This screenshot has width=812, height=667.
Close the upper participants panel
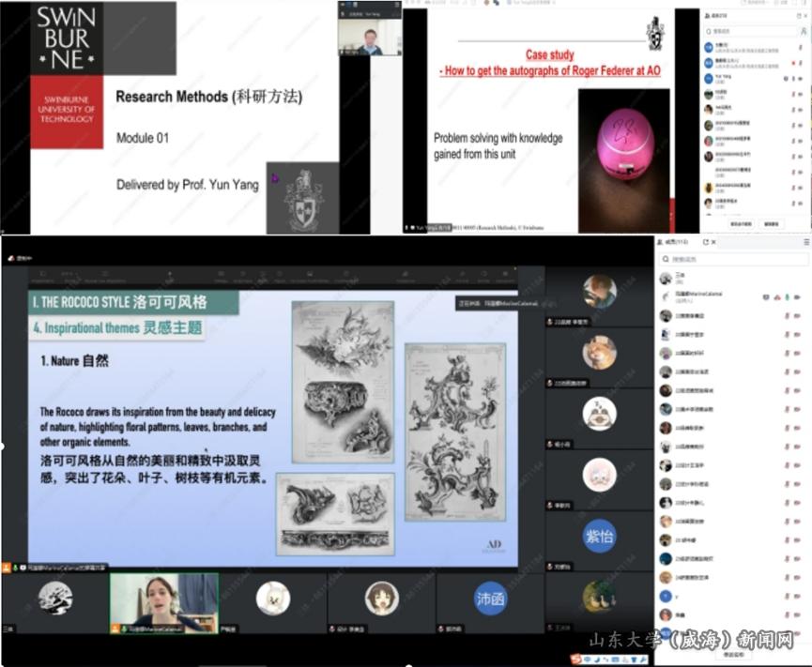coord(806,16)
